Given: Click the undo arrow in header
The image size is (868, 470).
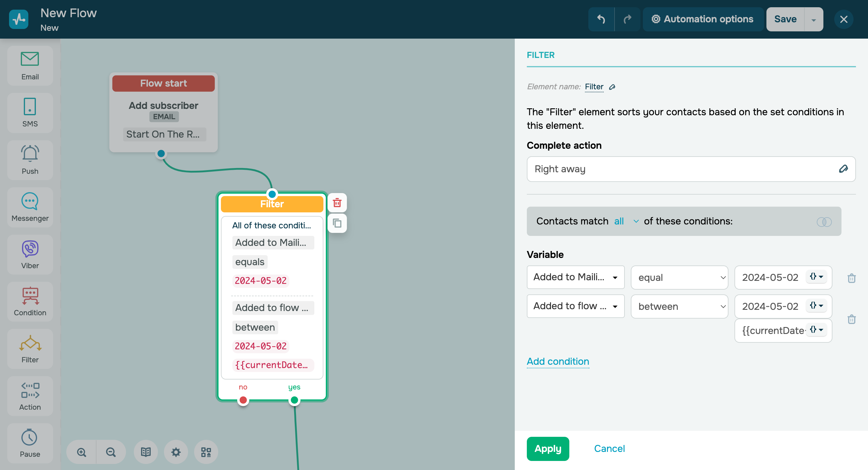Looking at the screenshot, I should click(x=601, y=19).
